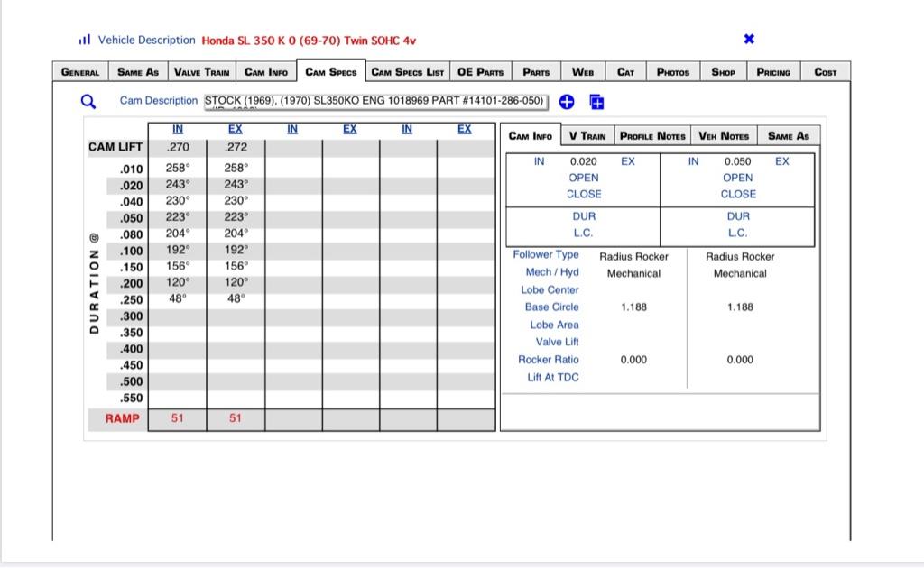Click the Base Circle label

[551, 307]
